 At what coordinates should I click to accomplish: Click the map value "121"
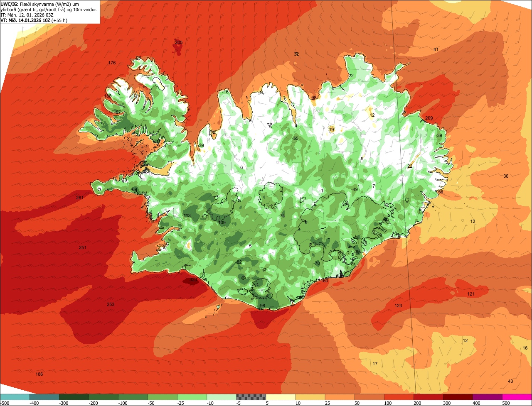(x=471, y=294)
